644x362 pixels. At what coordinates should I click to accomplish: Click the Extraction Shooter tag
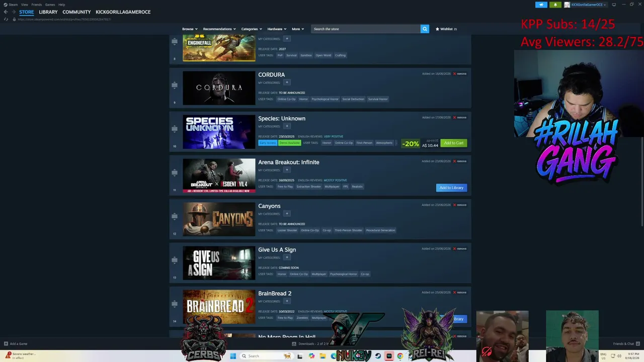pos(308,187)
